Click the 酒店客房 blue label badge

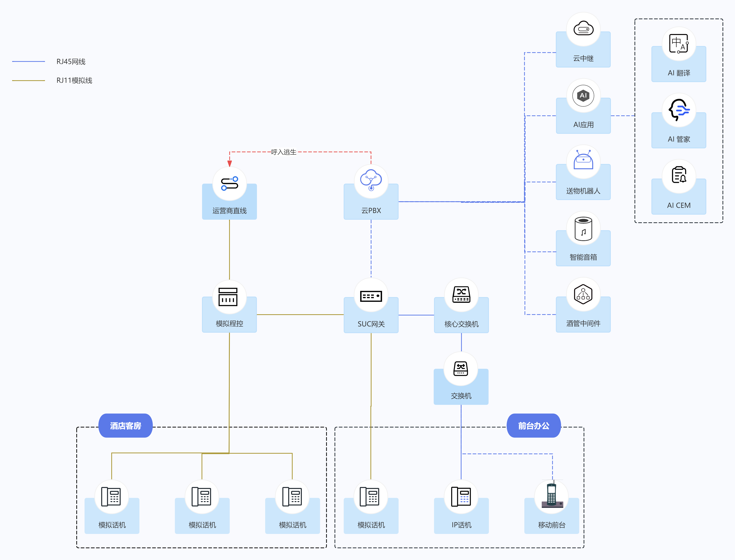(126, 426)
